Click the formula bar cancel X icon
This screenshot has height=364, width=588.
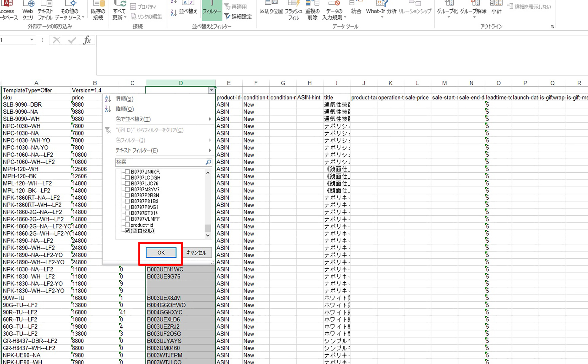57,40
